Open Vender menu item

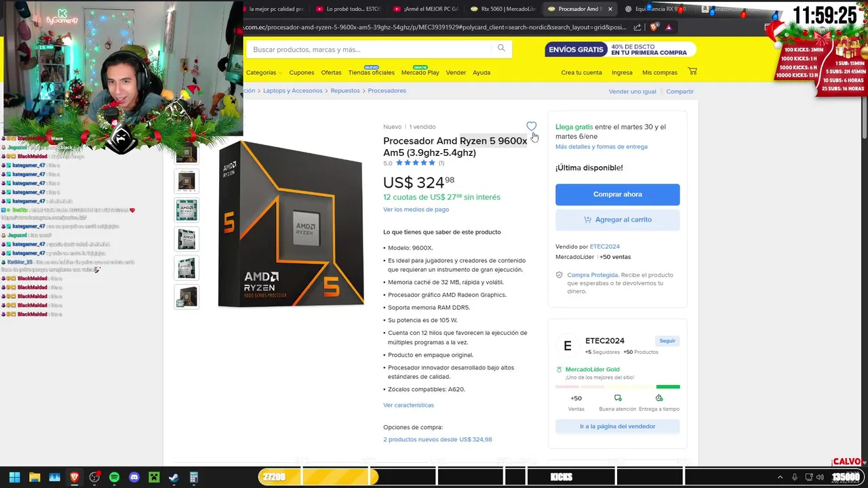click(456, 73)
